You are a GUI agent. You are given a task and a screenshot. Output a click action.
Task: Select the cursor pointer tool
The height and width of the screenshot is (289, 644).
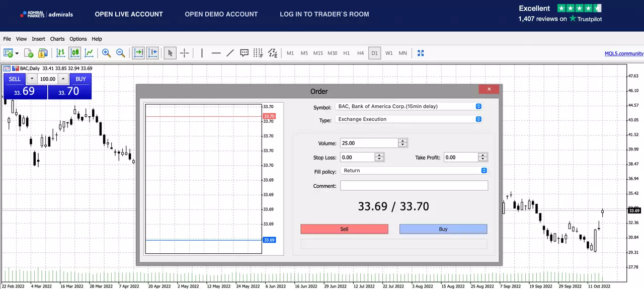[170, 53]
